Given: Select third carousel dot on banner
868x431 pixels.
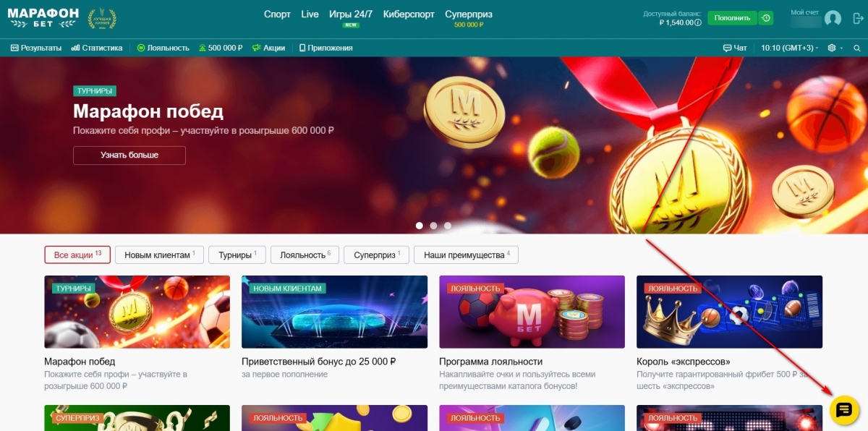Looking at the screenshot, I should [448, 226].
